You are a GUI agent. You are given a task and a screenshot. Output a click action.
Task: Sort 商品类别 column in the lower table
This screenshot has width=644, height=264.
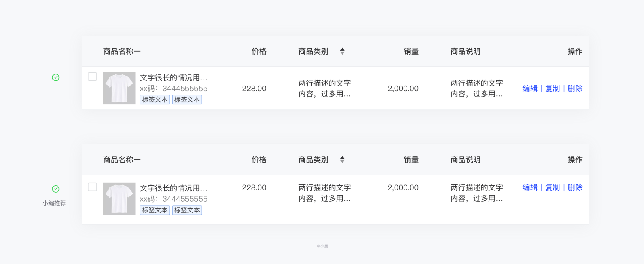[x=342, y=160]
